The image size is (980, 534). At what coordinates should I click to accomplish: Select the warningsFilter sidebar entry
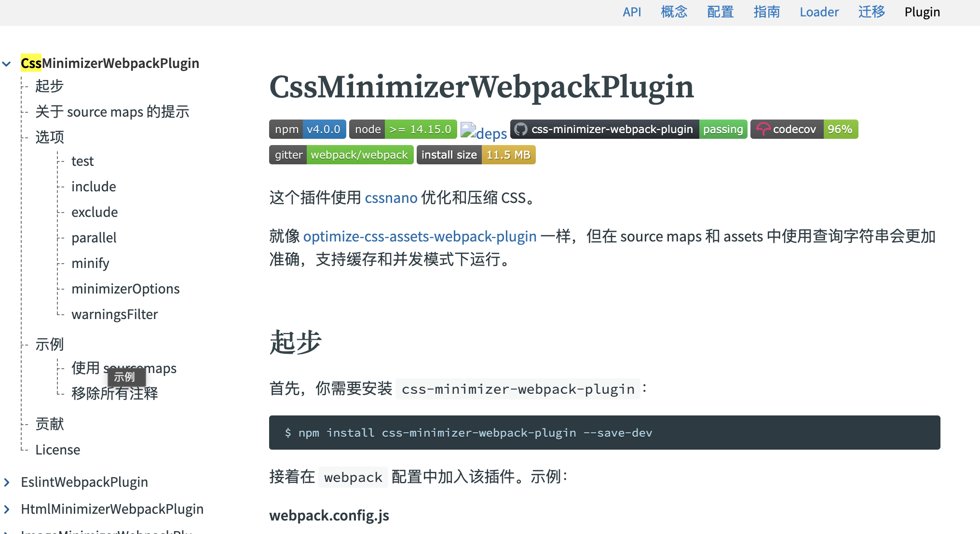pyautogui.click(x=114, y=314)
